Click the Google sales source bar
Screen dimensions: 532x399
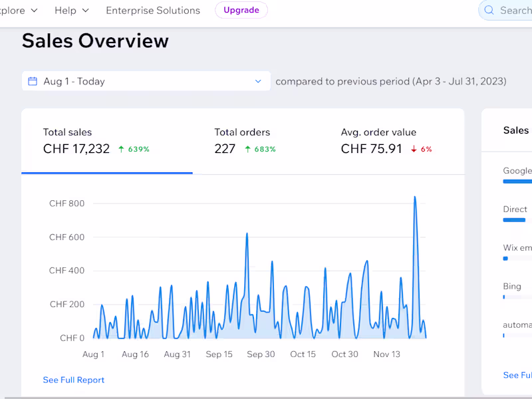tap(517, 181)
